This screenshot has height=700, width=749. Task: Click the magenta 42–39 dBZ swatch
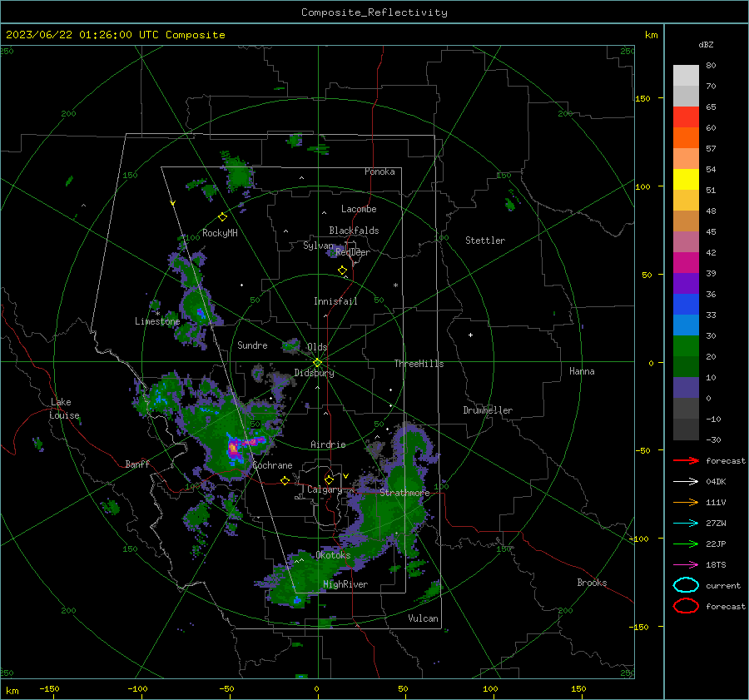coord(686,262)
